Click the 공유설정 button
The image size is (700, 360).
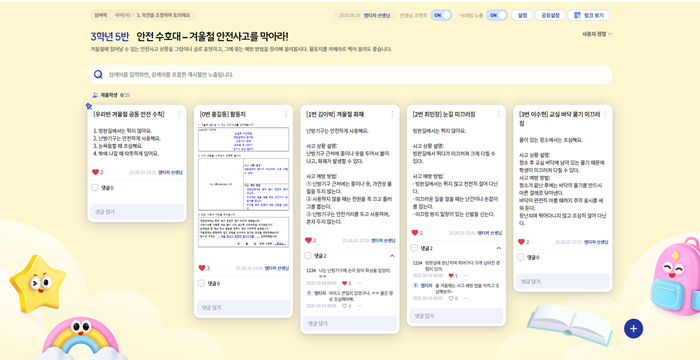550,15
